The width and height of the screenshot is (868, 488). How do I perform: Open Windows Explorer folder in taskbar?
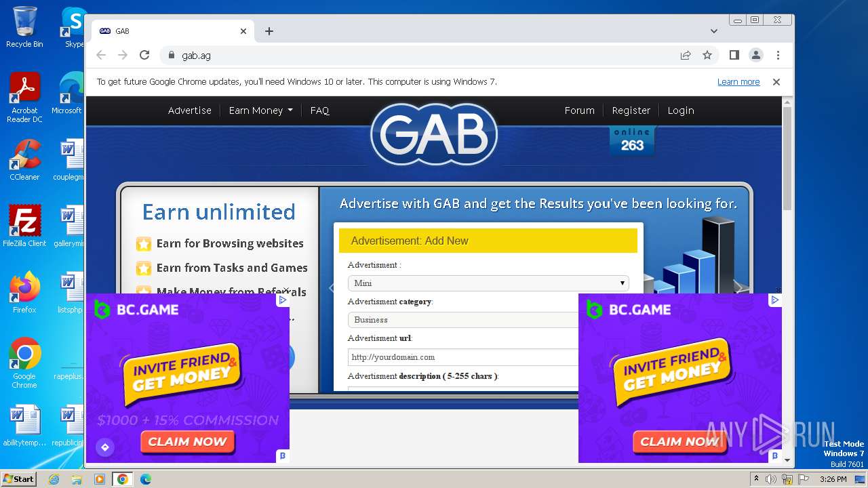(x=77, y=479)
